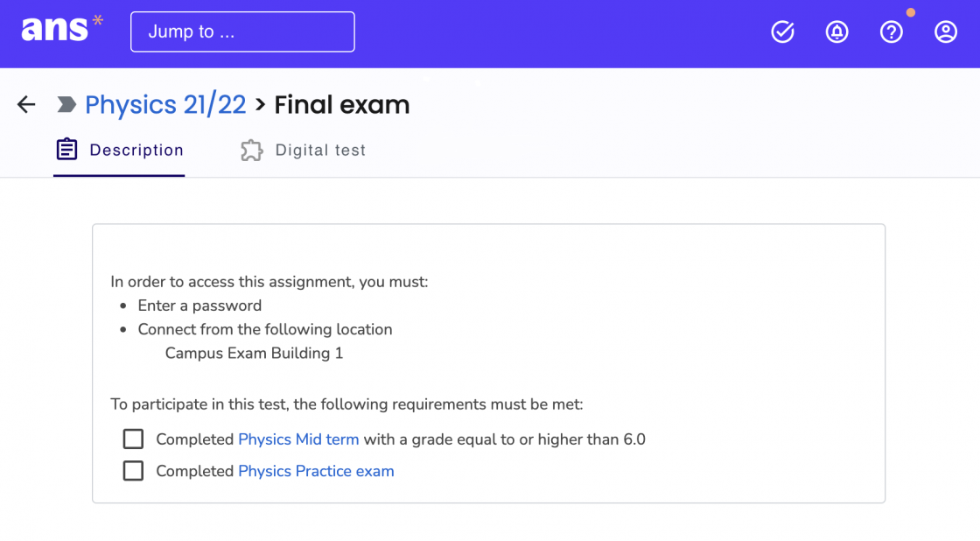Click the clipboard Description icon
This screenshot has height=541, width=980.
pos(66,150)
